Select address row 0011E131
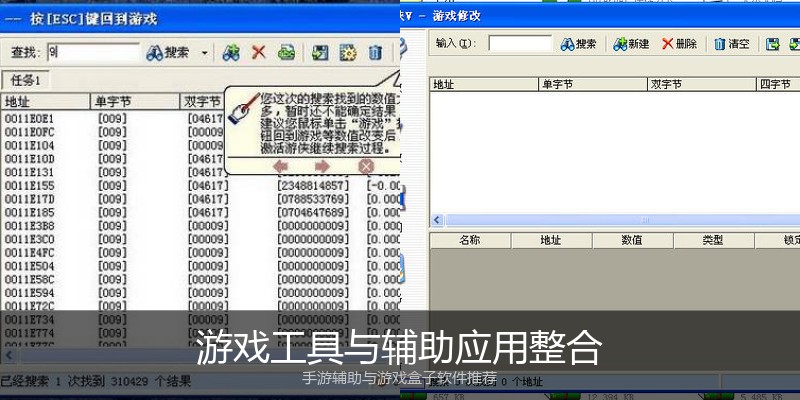Viewport: 800px width, 400px height. click(x=30, y=172)
